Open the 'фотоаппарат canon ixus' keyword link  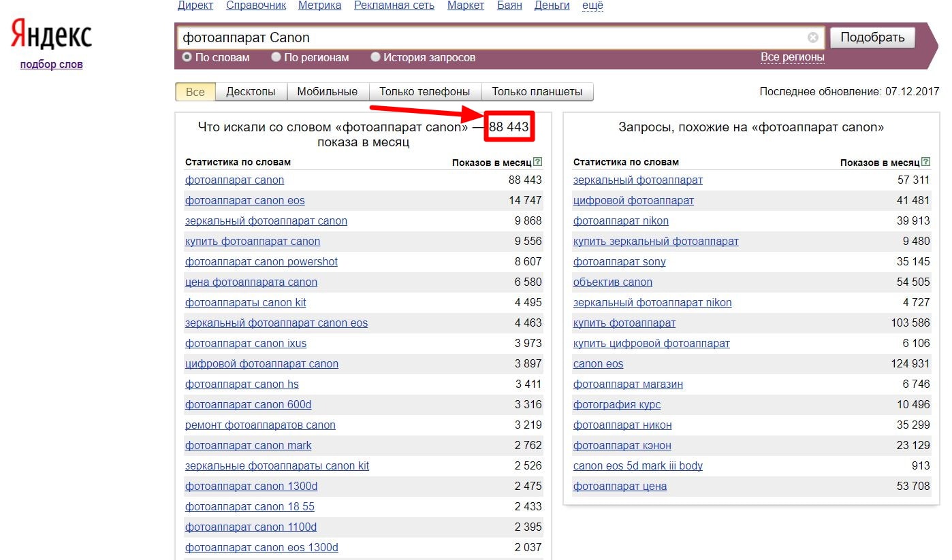(x=246, y=344)
